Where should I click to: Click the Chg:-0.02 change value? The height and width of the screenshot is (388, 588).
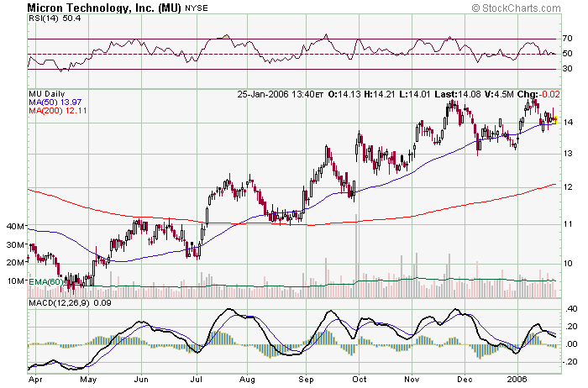[x=538, y=94]
